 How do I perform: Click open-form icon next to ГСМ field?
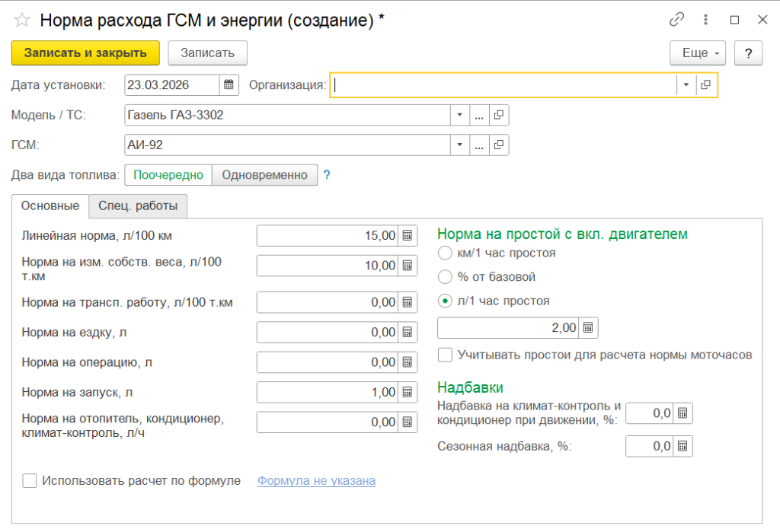[x=499, y=145]
